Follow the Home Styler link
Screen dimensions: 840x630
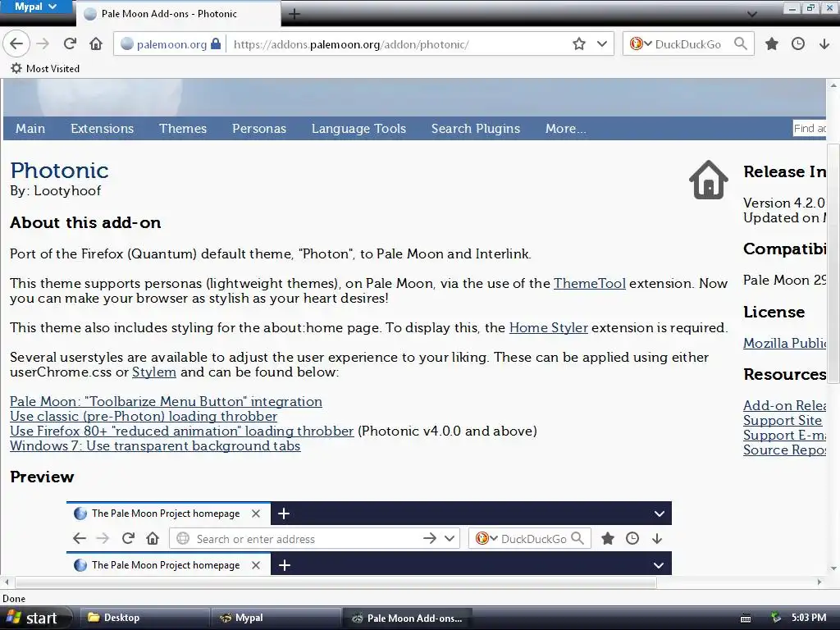pyautogui.click(x=549, y=328)
